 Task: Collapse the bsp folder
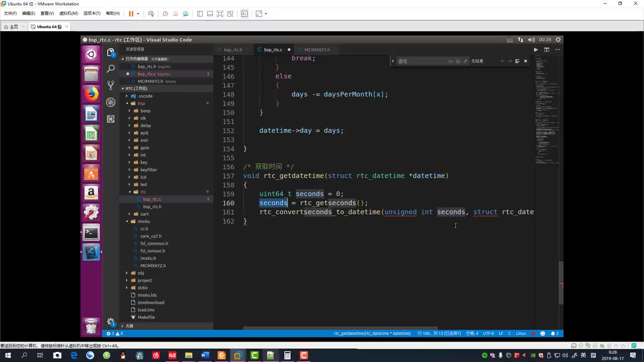[x=166, y=103]
